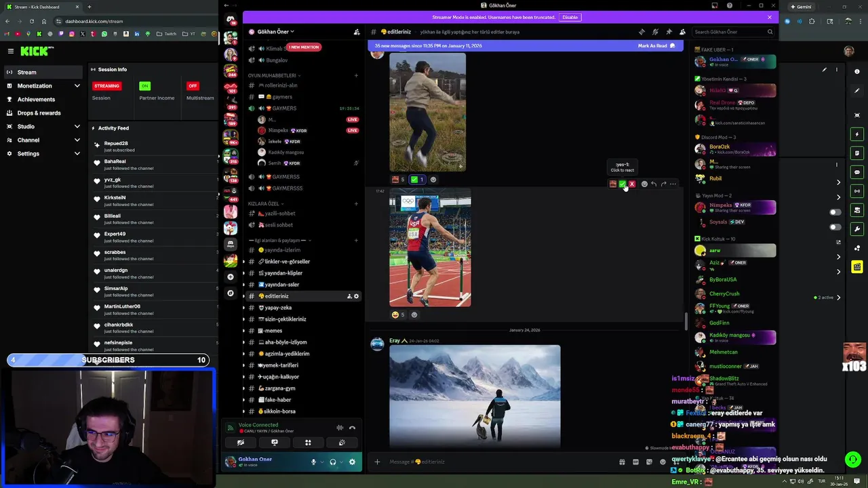Click the 1 NEW MENTION pill
The height and width of the screenshot is (488, 868).
[x=303, y=47]
